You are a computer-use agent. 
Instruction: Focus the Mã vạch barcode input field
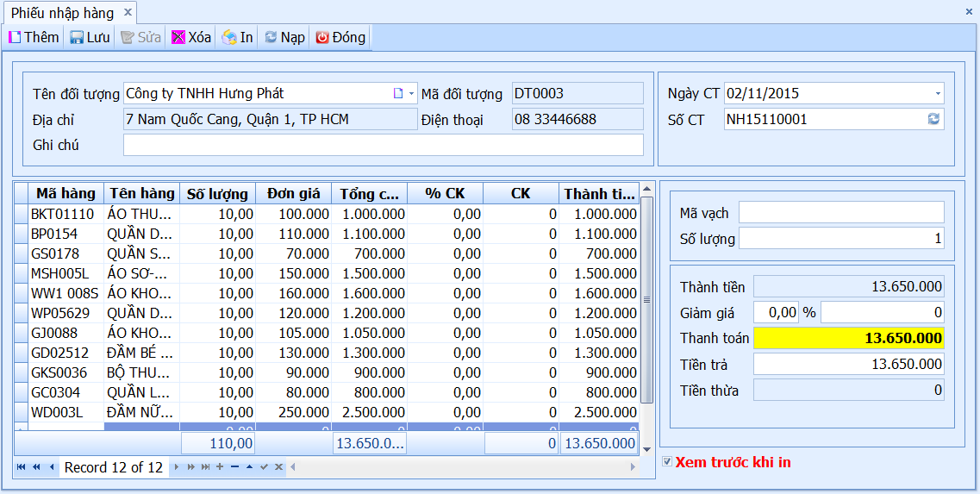(x=841, y=213)
